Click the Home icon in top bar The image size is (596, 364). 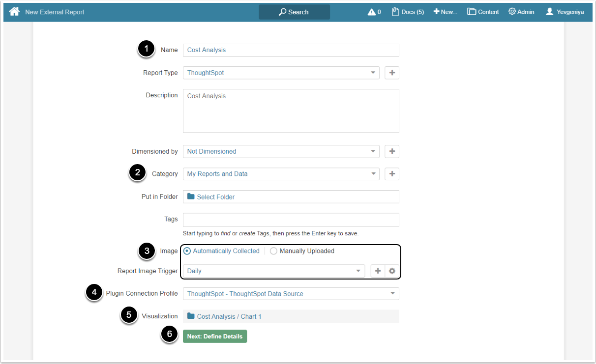(14, 12)
